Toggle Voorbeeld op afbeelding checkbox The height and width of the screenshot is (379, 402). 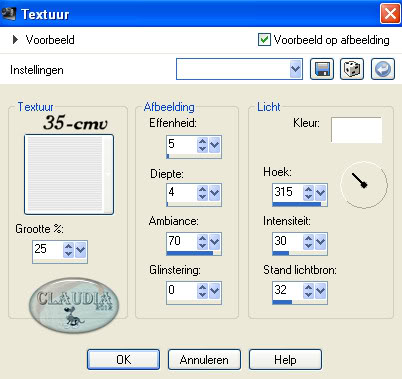point(264,40)
